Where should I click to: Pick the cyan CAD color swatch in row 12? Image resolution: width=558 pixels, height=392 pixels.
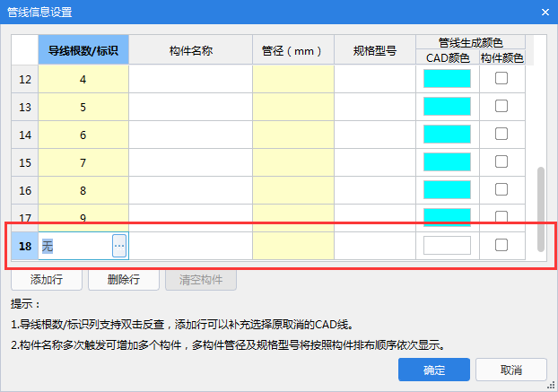447,79
